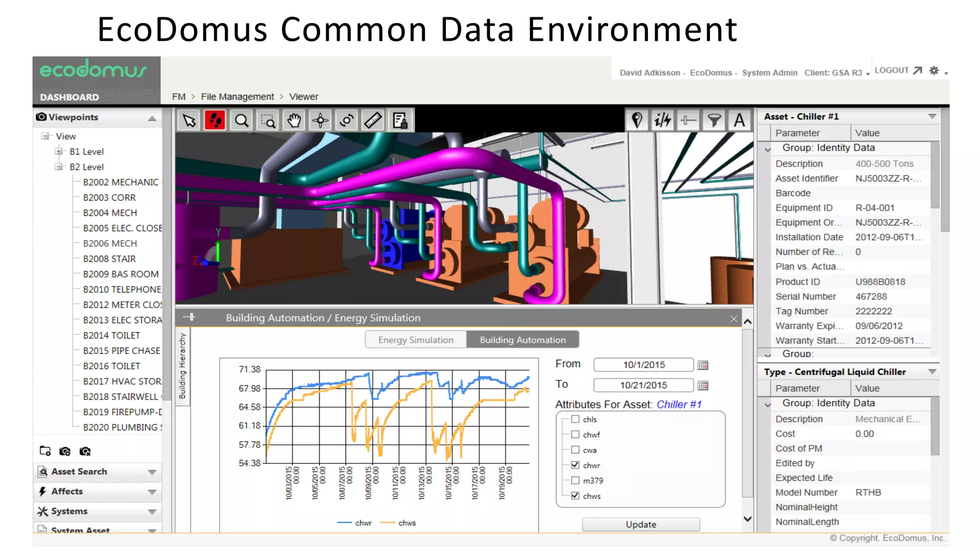Screen dimensions: 980x551
Task: Click the Type properties panel scrollbar
Action: point(935,426)
